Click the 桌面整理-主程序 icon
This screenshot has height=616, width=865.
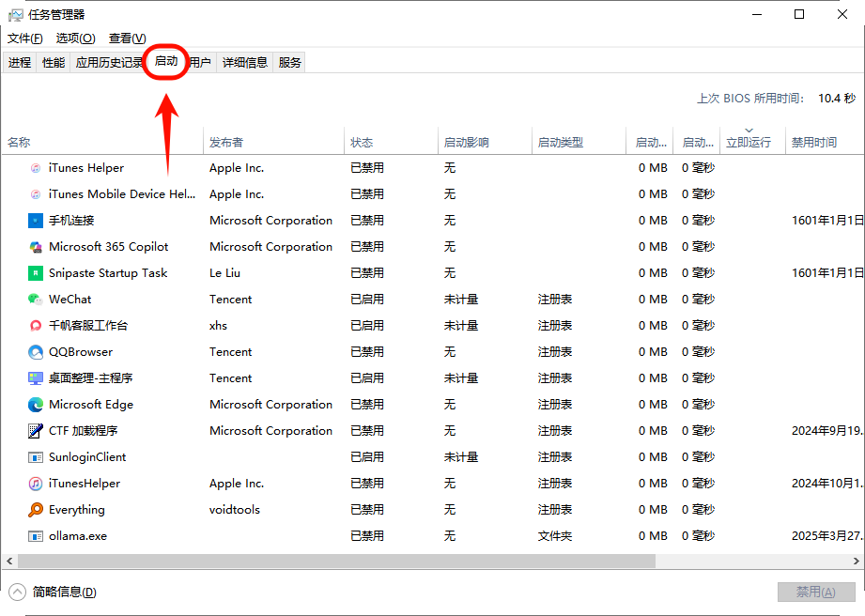coord(36,378)
